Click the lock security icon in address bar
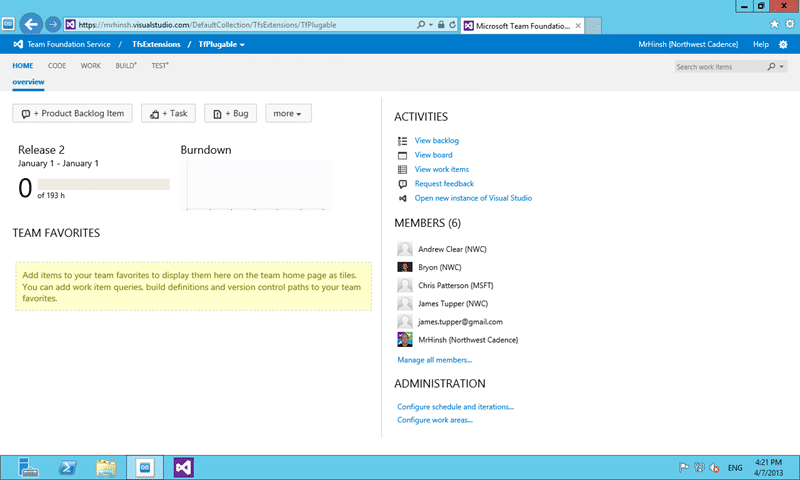Viewport: 800px width, 480px height. (441, 24)
